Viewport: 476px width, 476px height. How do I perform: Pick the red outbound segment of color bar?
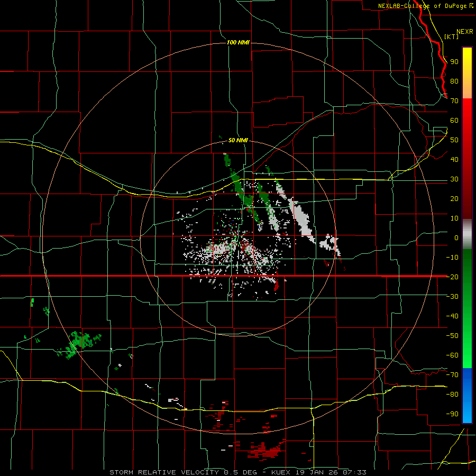[x=467, y=159]
